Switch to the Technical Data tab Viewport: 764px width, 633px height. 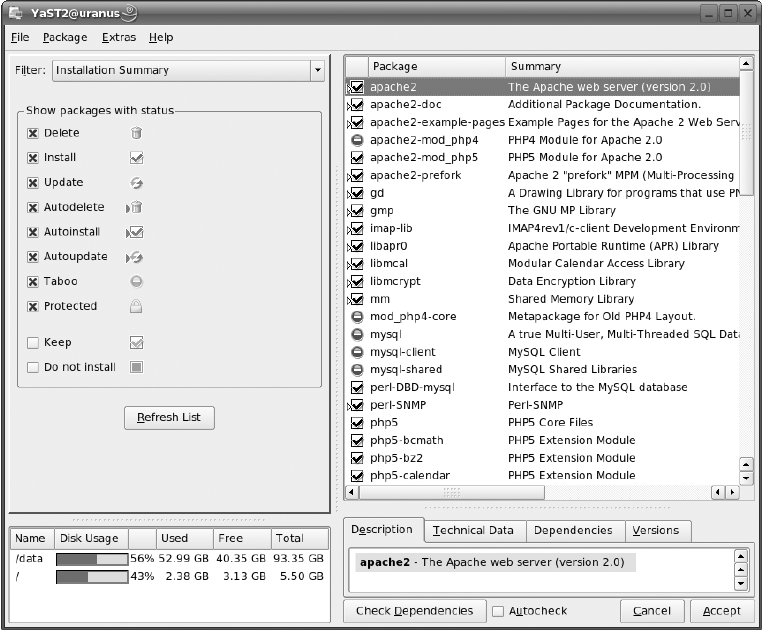point(473,531)
